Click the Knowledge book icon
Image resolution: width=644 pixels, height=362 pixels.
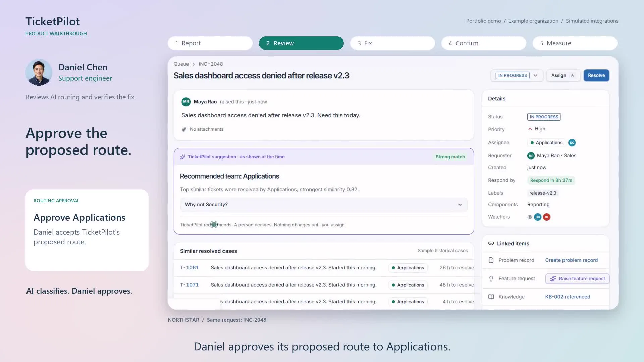(x=491, y=297)
